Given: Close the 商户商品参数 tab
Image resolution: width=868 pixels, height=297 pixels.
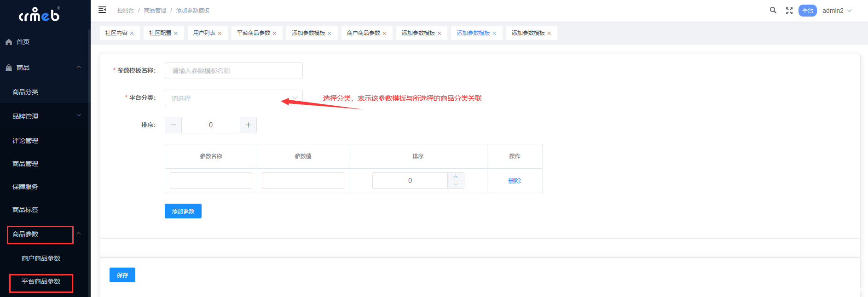Looking at the screenshot, I should [x=384, y=34].
